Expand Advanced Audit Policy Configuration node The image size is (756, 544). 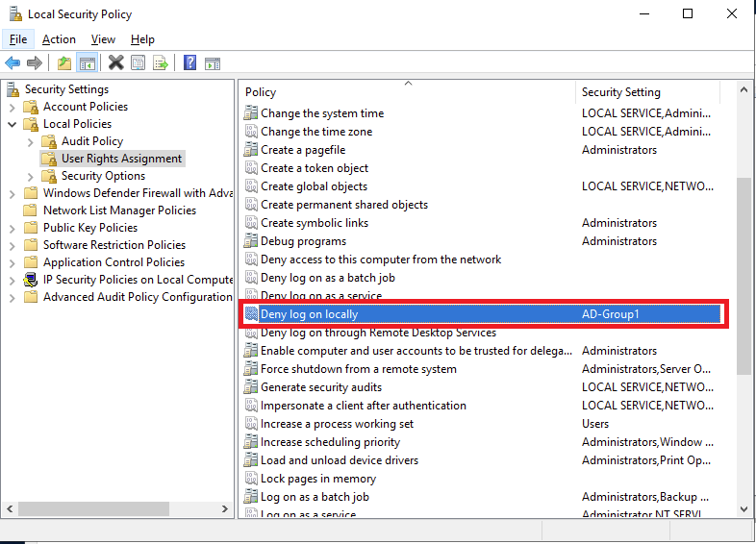point(13,298)
